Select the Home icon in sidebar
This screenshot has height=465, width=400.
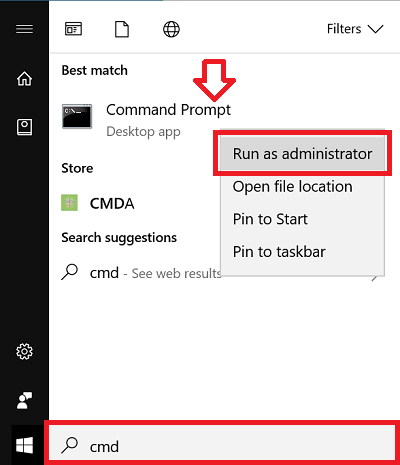tap(24, 79)
